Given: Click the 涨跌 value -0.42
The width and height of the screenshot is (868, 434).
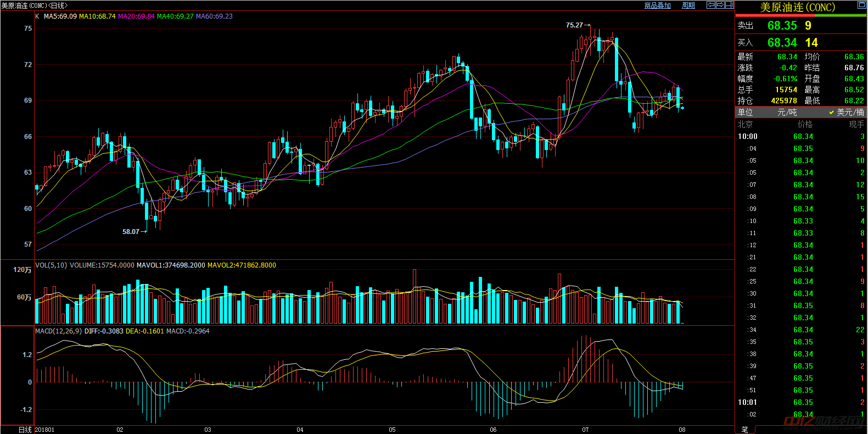Looking at the screenshot, I should tap(788, 68).
